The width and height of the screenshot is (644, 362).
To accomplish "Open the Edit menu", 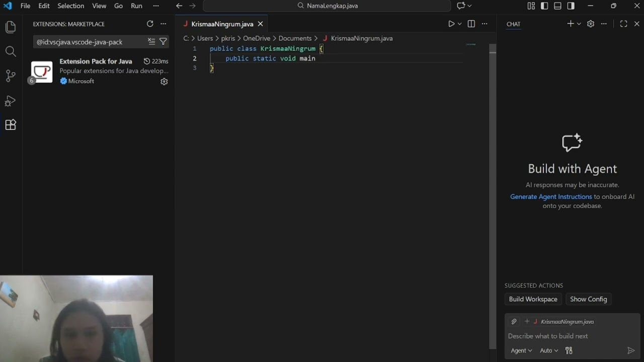I will [44, 6].
